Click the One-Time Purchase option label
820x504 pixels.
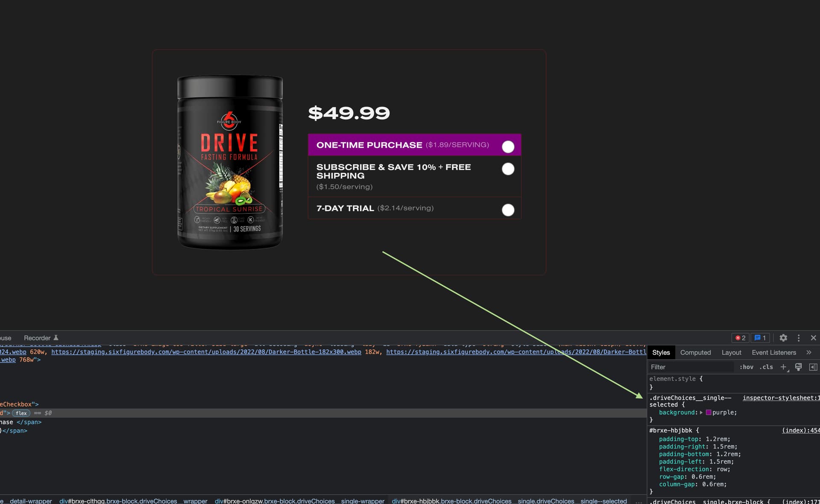(x=369, y=145)
